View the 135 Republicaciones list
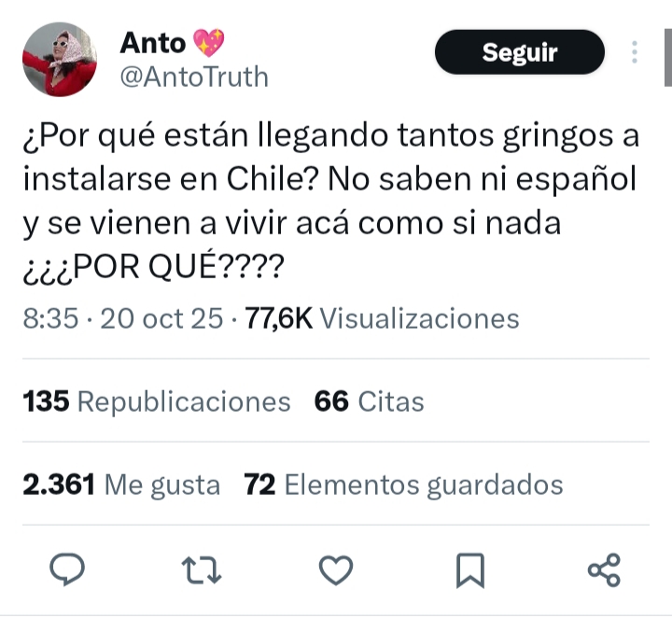 [157, 401]
